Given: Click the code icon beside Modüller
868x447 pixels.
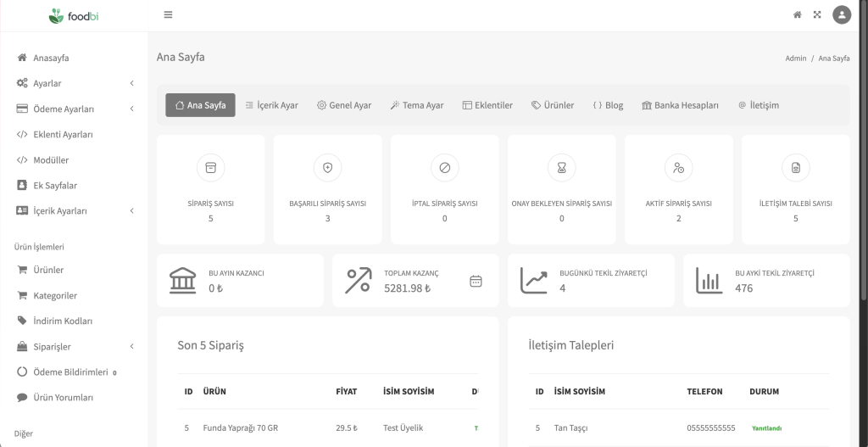Looking at the screenshot, I should tap(22, 159).
